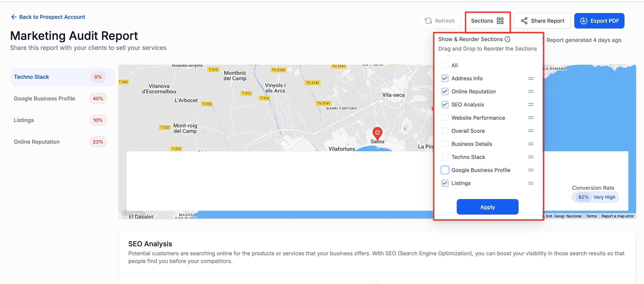Open the map Terms link
Screen dimensions: 644x284
click(x=591, y=216)
